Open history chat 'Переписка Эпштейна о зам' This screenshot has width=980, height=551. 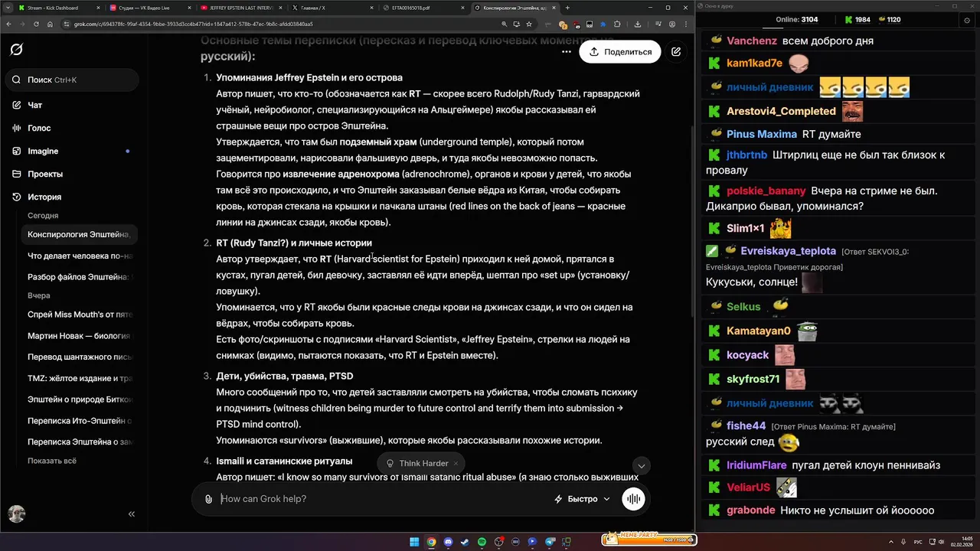click(80, 442)
